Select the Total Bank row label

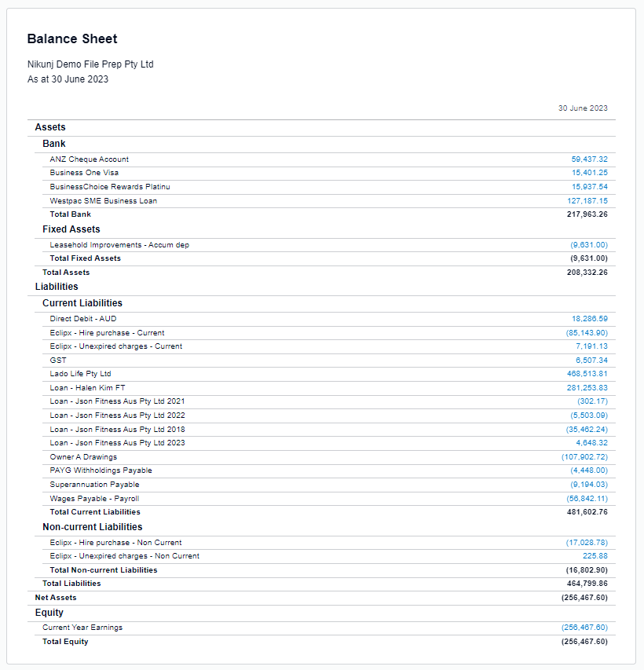click(70, 214)
